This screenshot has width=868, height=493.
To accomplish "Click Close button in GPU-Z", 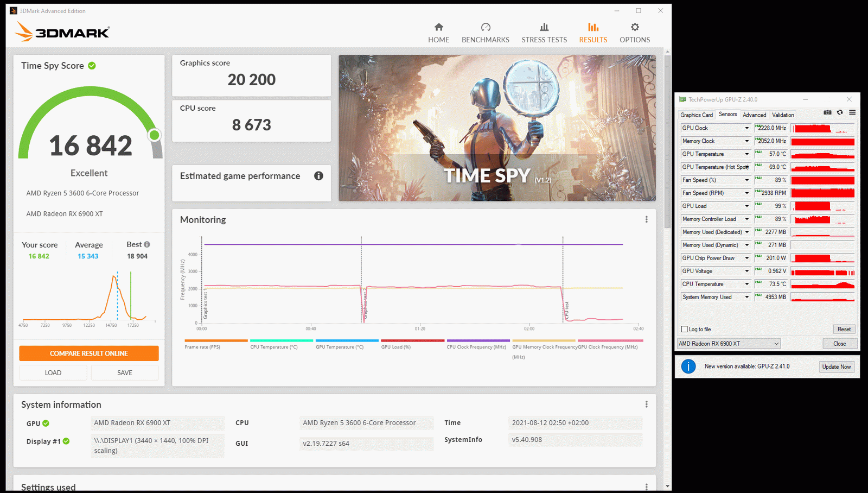I will coord(840,344).
